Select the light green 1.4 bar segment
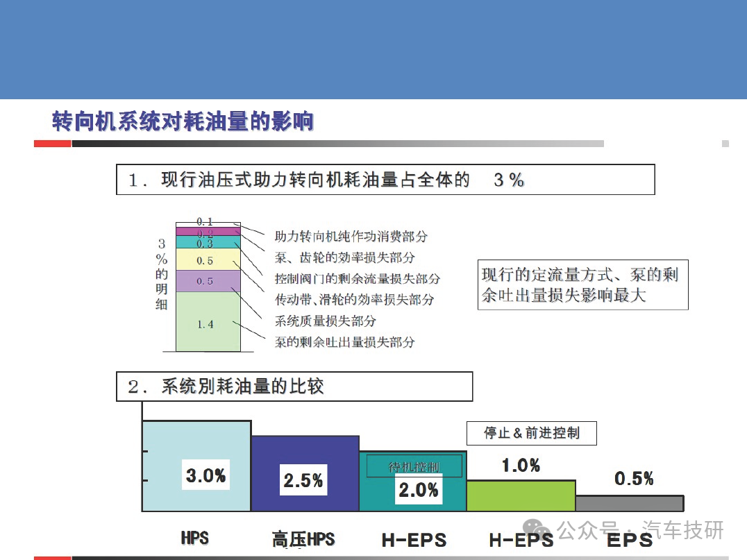The image size is (747, 560). point(208,322)
